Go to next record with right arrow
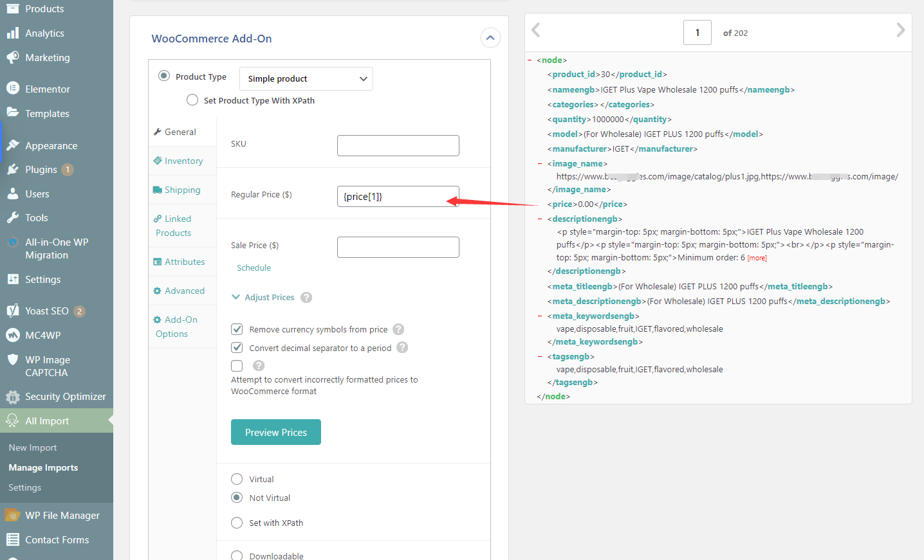The height and width of the screenshot is (560, 924). (900, 30)
